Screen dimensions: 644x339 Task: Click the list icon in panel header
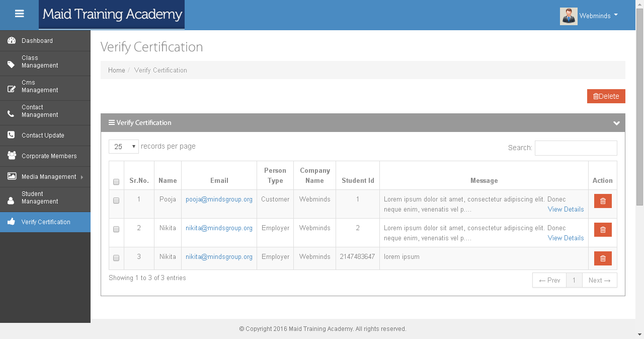tap(112, 122)
